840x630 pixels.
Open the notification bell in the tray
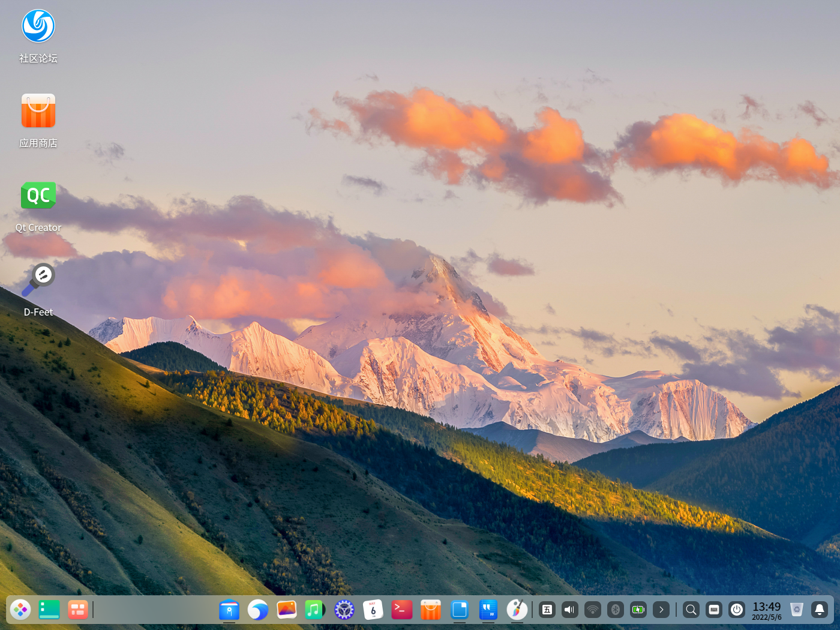[x=820, y=610]
